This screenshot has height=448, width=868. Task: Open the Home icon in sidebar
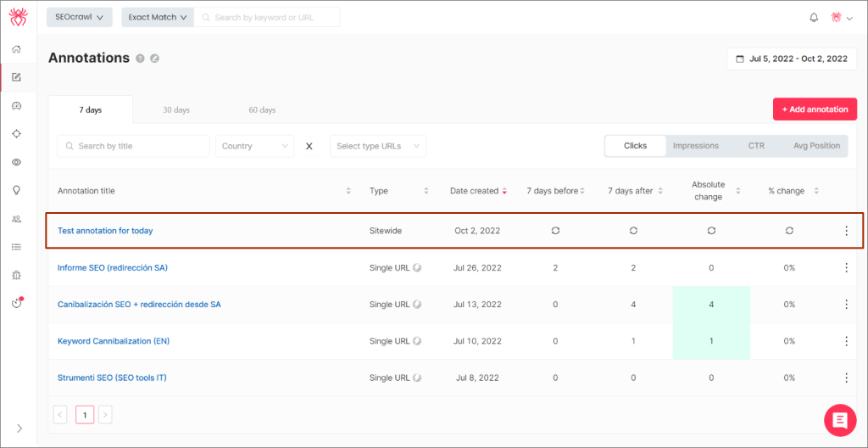17,49
